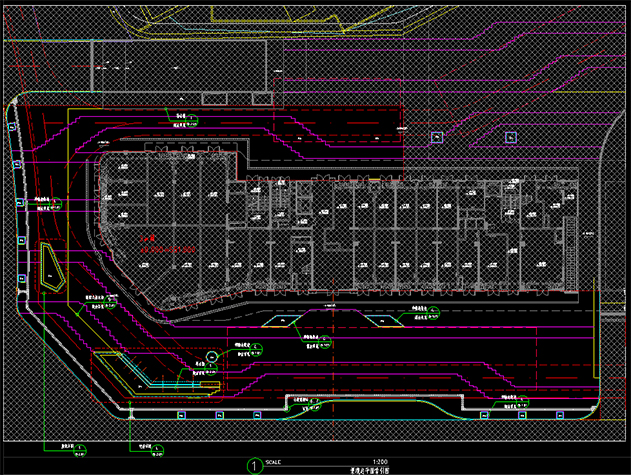Select the 1:200 scale value text
The height and width of the screenshot is (475, 631).
click(378, 461)
